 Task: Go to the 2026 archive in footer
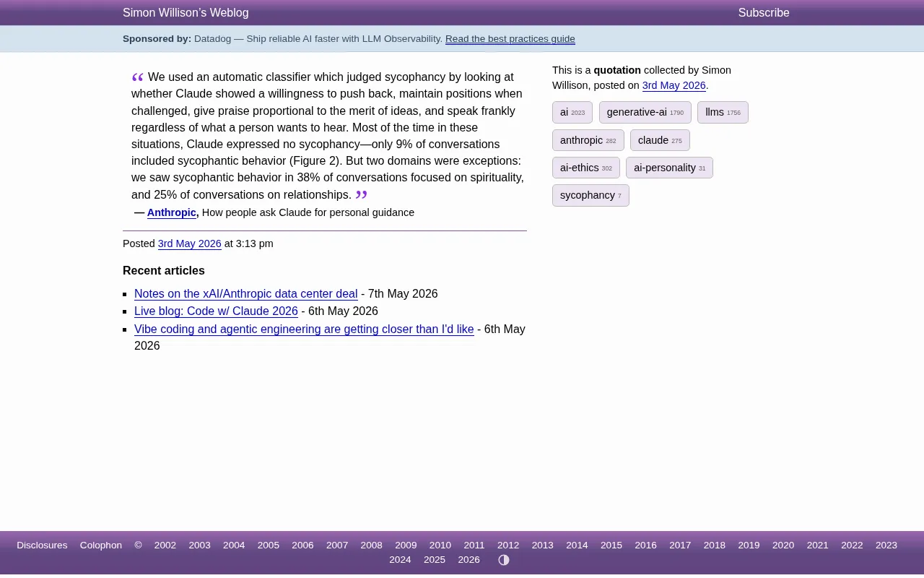[469, 560]
